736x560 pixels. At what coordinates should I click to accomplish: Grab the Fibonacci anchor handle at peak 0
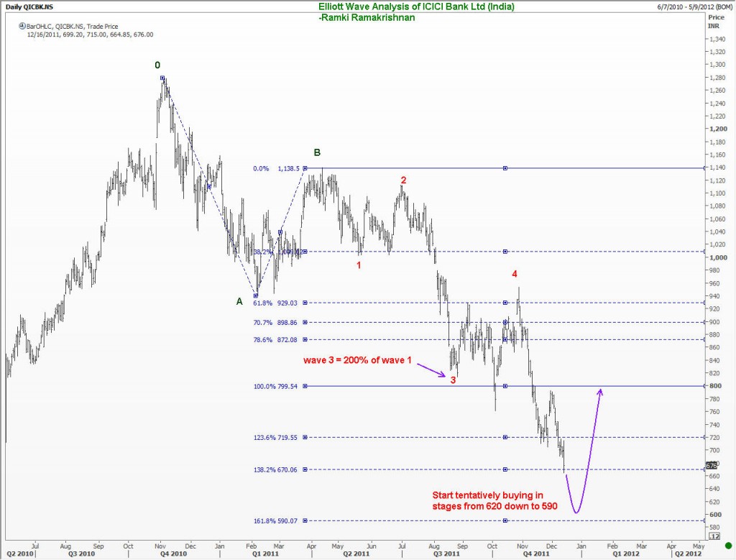pyautogui.click(x=162, y=78)
